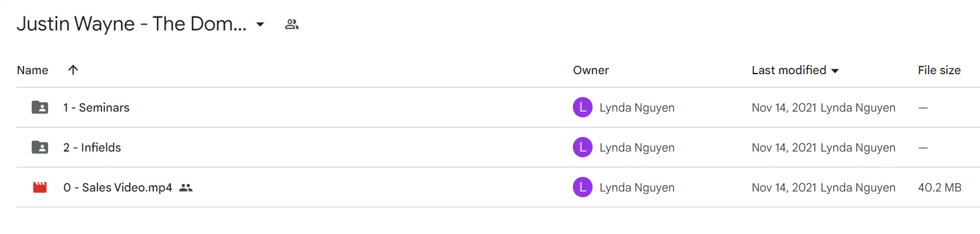The width and height of the screenshot is (980, 234).
Task: Click Lynda Nguyen avatar in the Sales Video row
Action: (582, 188)
